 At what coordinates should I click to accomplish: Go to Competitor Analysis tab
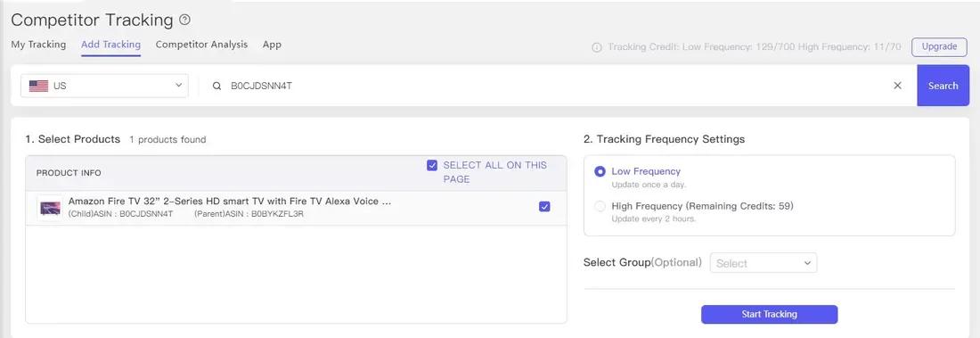(201, 45)
